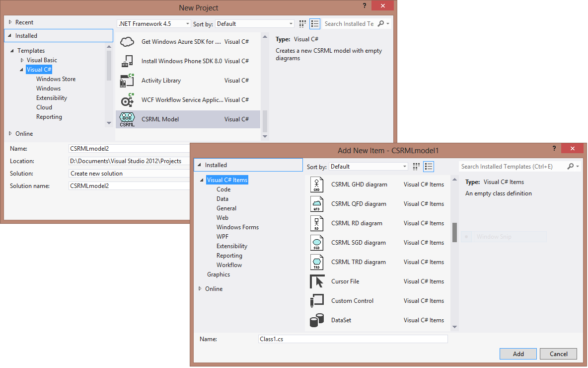Open Sort by dropdown in New Project dialog
The width and height of the screenshot is (588, 368).
click(x=291, y=24)
